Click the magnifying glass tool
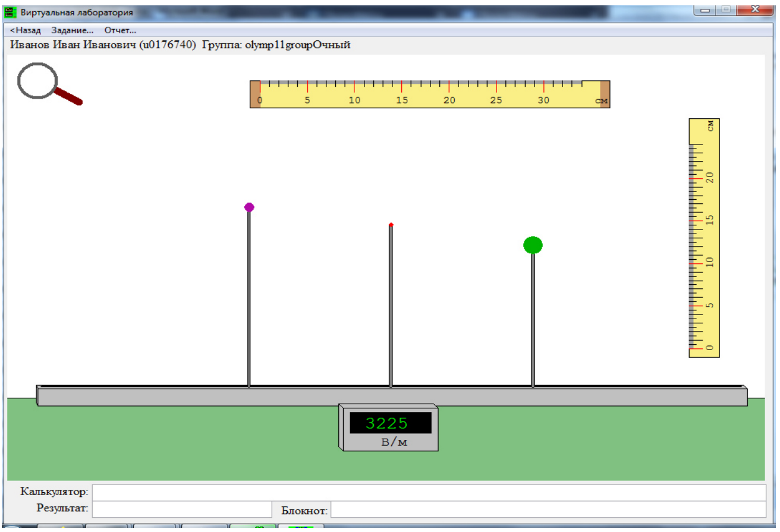780x532 pixels. pos(49,84)
